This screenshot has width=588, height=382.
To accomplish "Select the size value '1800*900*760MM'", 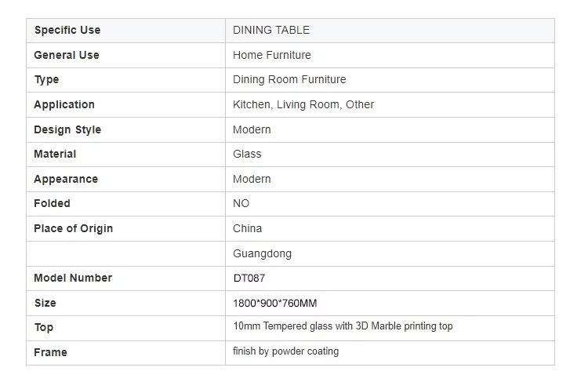I will pos(275,303).
